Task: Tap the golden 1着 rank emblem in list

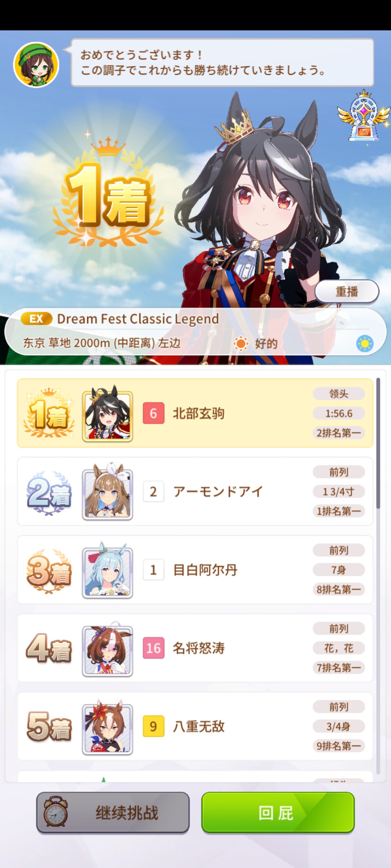Action: click(49, 413)
